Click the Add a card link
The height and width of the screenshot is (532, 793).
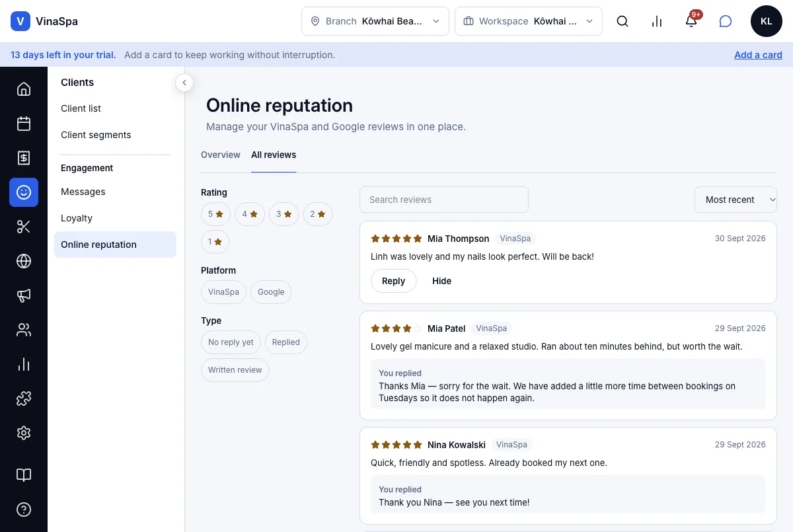point(758,55)
